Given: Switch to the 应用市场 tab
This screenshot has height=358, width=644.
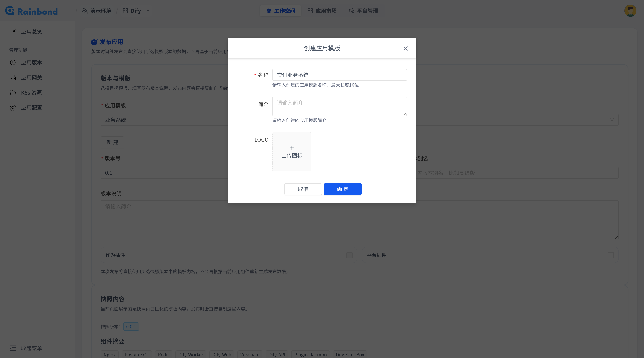Looking at the screenshot, I should pyautogui.click(x=322, y=11).
